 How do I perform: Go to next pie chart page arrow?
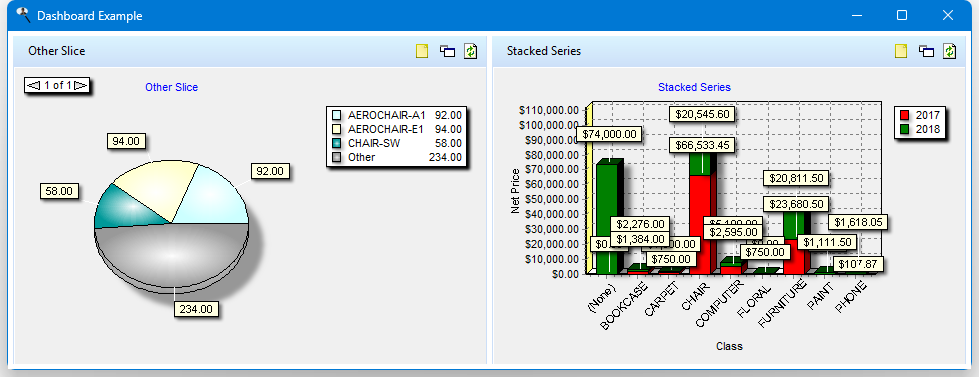tap(81, 86)
